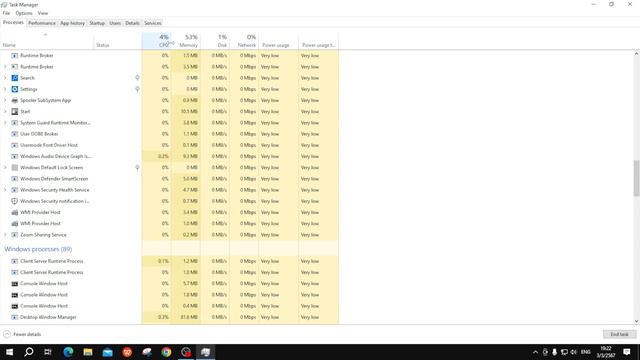The width and height of the screenshot is (640, 360).
Task: Switch to the Users tab
Action: pyautogui.click(x=115, y=23)
